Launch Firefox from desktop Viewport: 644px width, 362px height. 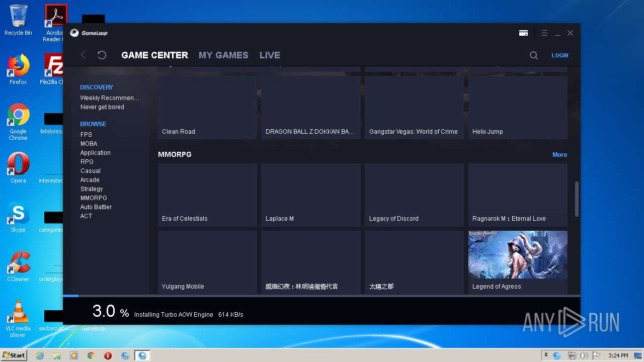(x=18, y=69)
